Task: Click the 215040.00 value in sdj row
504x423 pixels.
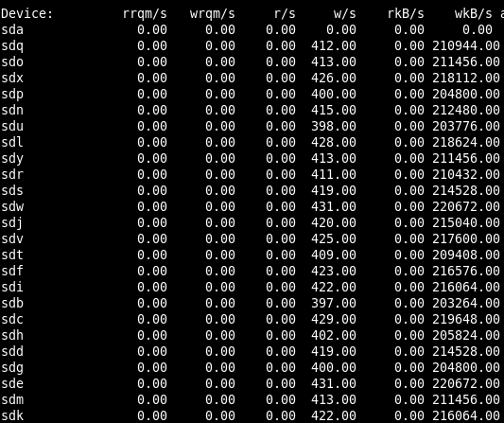Action: click(466, 223)
